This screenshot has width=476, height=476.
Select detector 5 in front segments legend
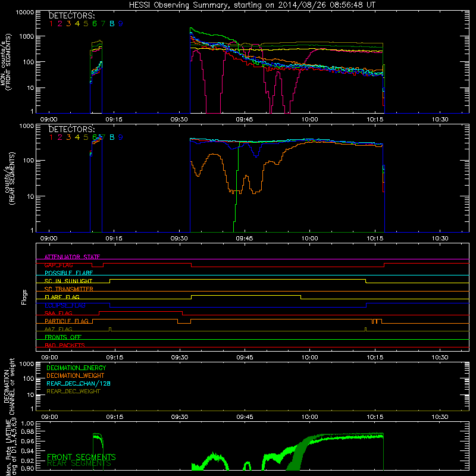(x=86, y=24)
